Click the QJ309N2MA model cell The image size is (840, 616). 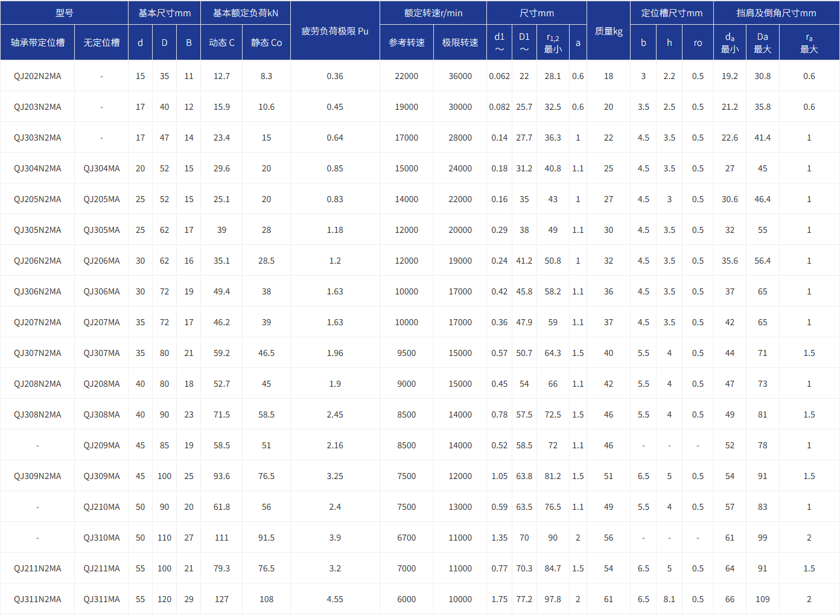[x=37, y=476]
